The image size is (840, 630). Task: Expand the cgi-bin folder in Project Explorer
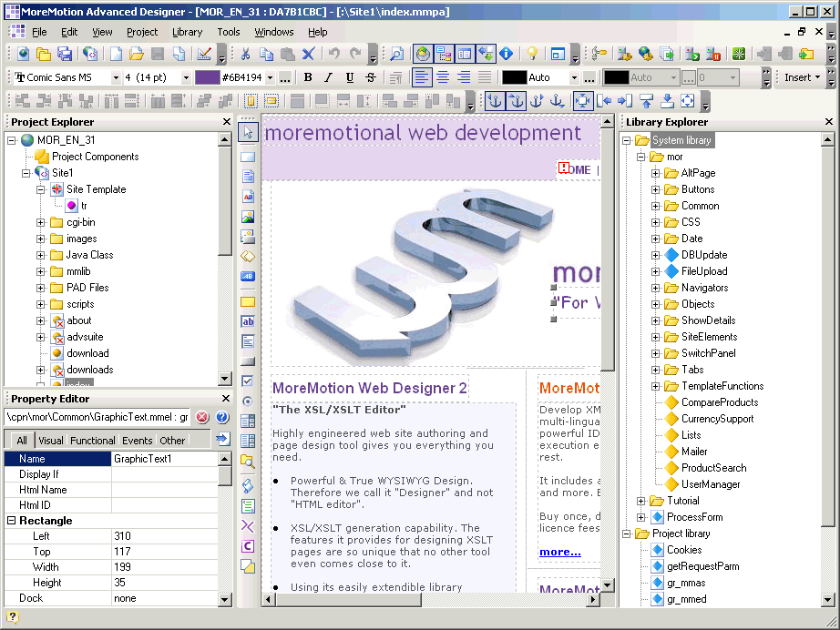(x=41, y=223)
